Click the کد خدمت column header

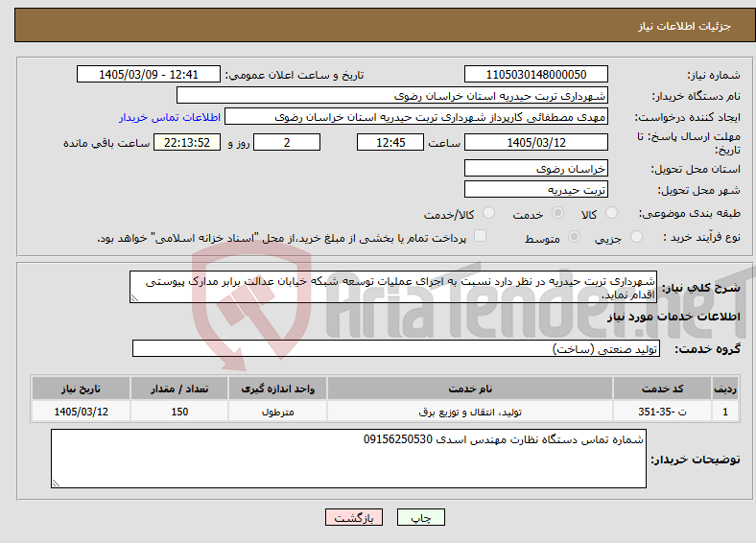(663, 389)
